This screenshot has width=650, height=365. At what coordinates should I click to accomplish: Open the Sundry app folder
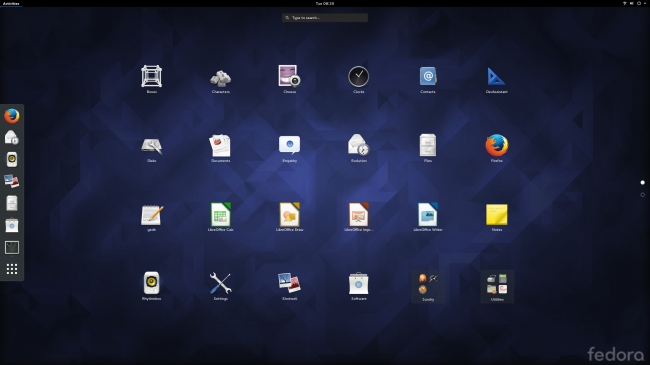(428, 286)
